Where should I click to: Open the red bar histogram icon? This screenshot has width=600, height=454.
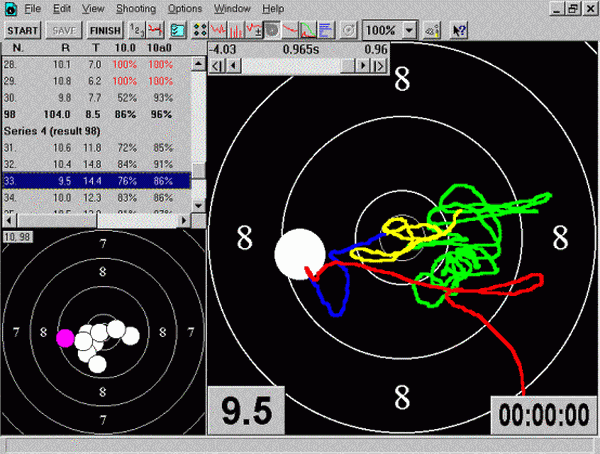236,30
